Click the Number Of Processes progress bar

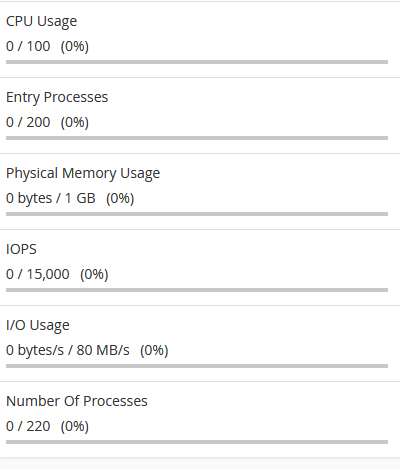[x=197, y=442]
